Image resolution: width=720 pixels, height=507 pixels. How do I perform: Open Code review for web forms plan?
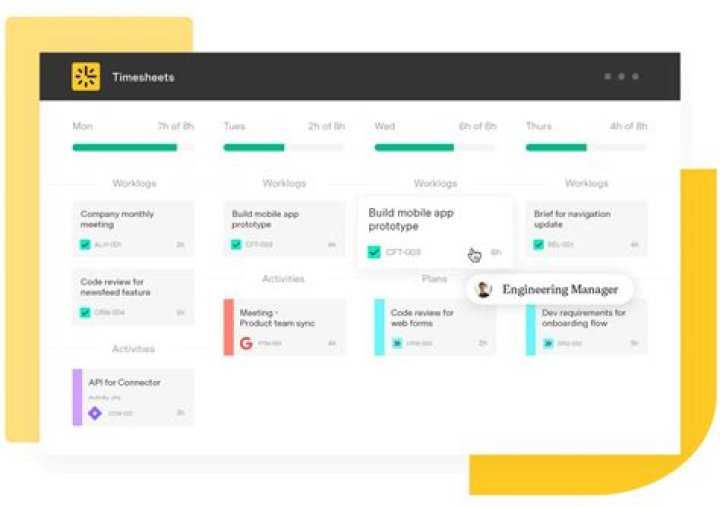tap(435, 327)
